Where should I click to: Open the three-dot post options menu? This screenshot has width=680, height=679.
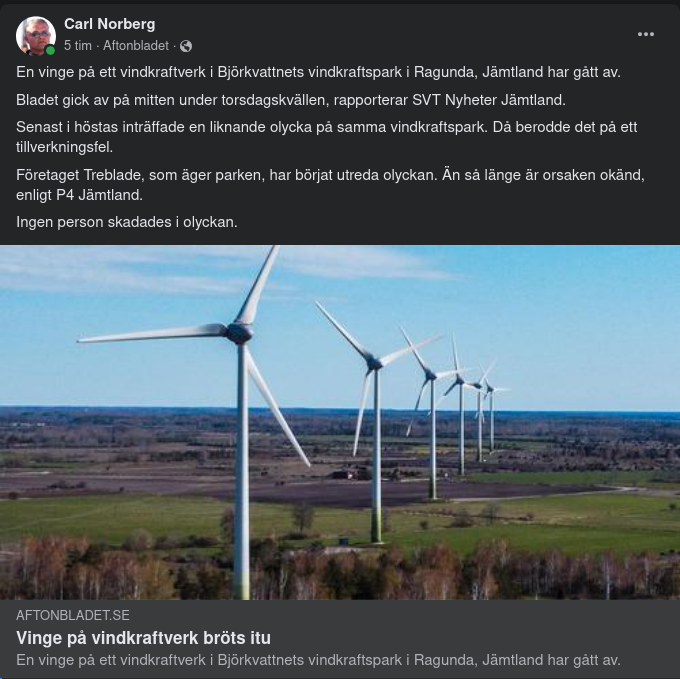tap(646, 34)
